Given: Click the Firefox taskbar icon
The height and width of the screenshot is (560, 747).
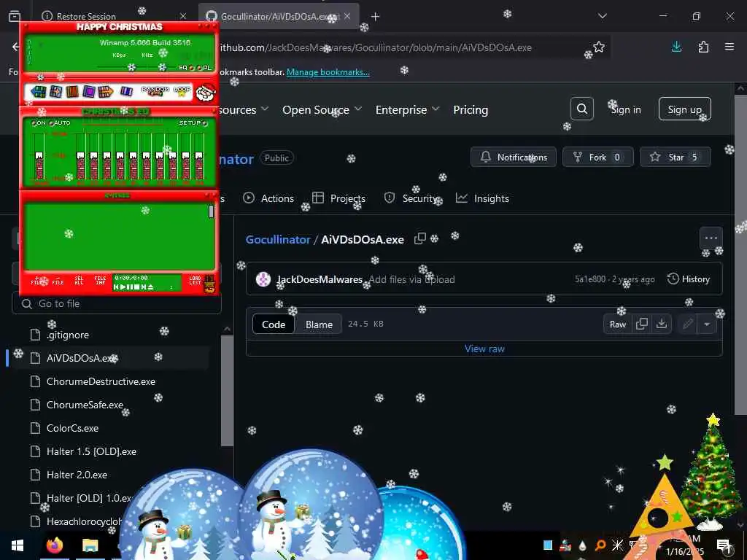Looking at the screenshot, I should [x=55, y=545].
